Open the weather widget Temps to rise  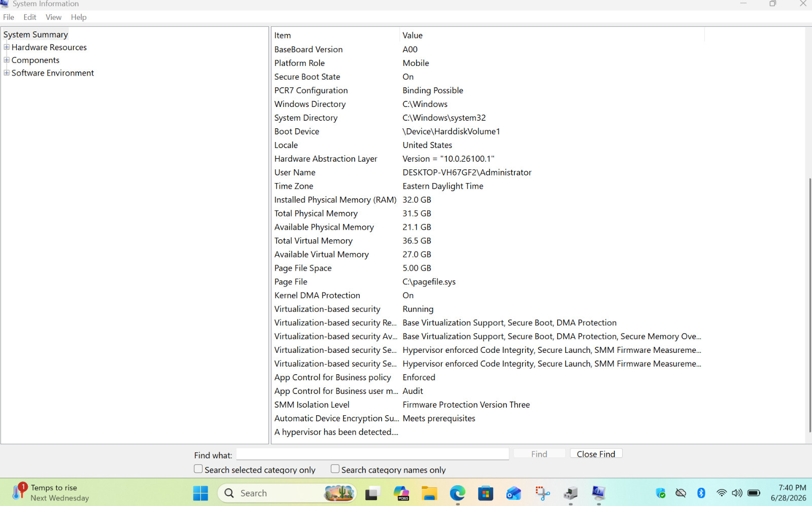click(x=51, y=493)
